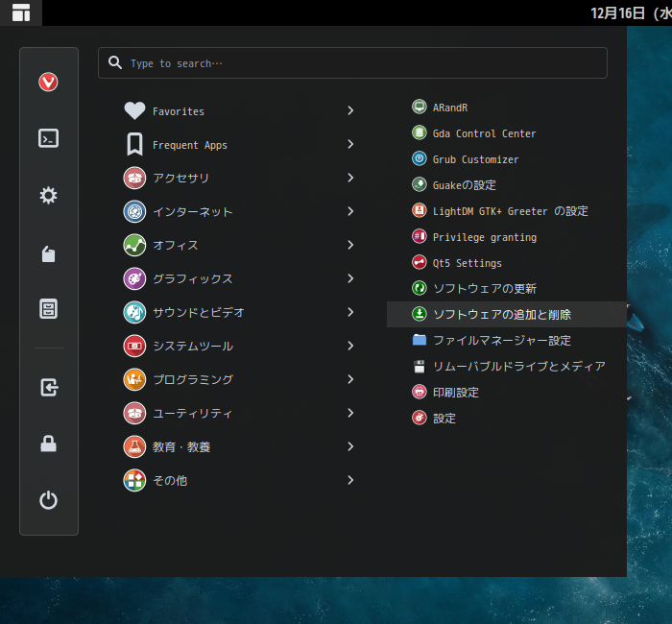Select the オフィス category label
The width and height of the screenshot is (672, 624).
click(176, 245)
